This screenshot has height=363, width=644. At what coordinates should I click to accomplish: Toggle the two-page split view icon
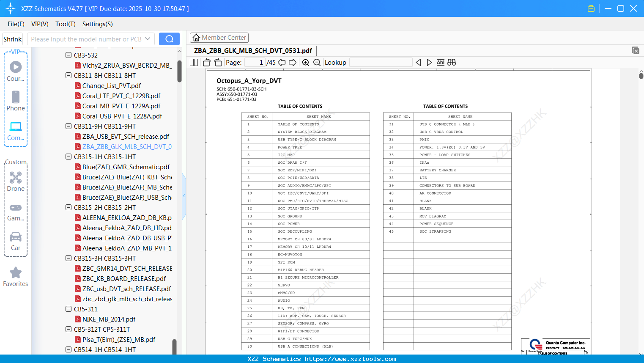(x=194, y=62)
